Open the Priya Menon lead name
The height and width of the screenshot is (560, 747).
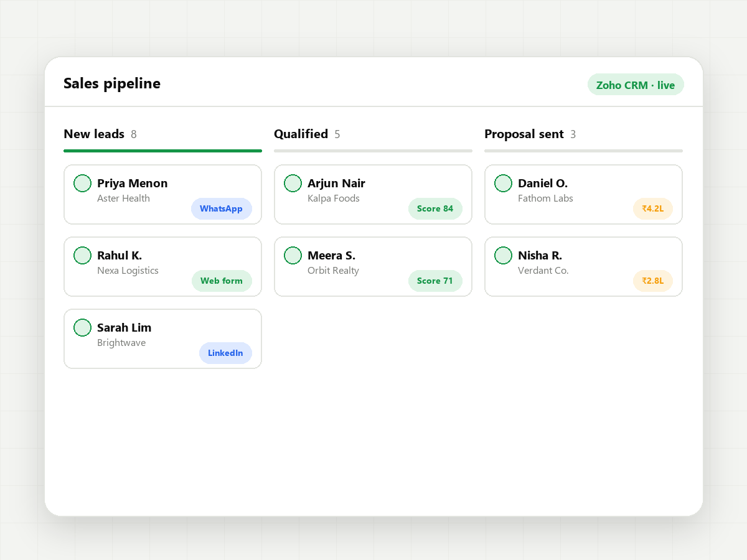click(133, 183)
